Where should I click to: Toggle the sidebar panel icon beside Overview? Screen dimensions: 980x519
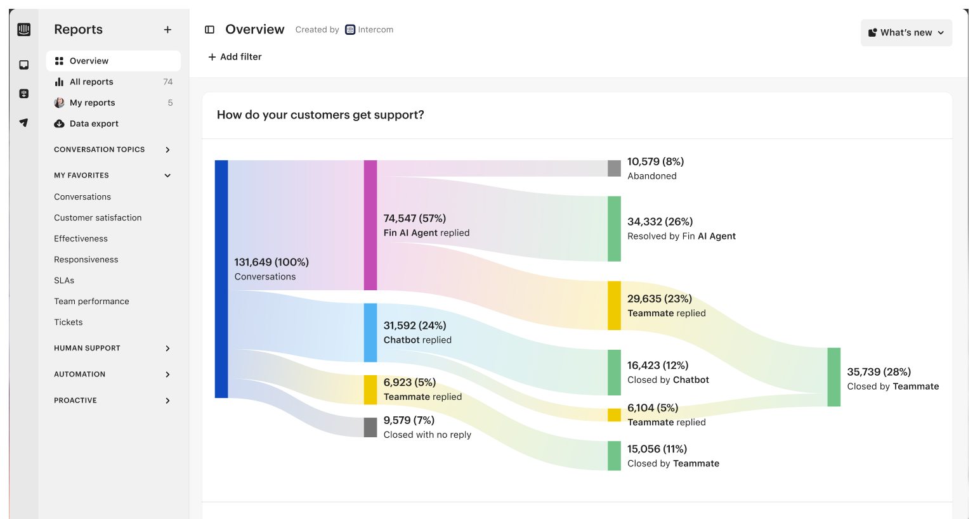coord(210,30)
